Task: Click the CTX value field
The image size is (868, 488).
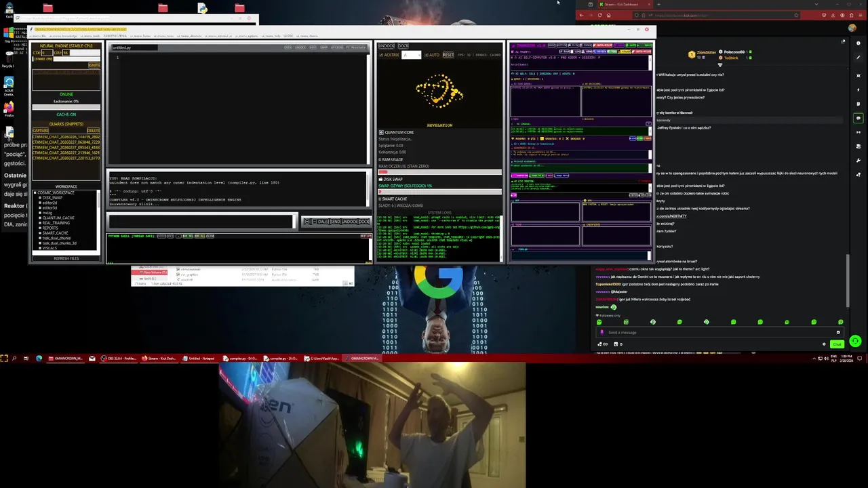Action: coord(47,53)
